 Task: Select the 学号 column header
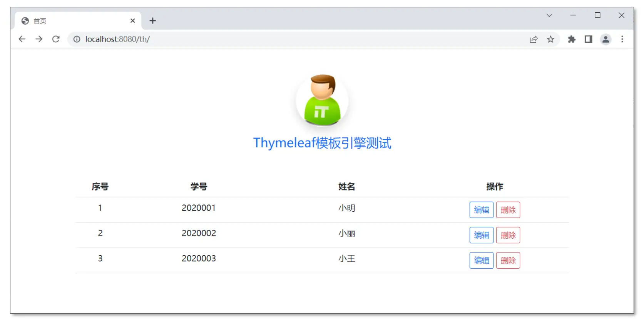pyautogui.click(x=199, y=187)
